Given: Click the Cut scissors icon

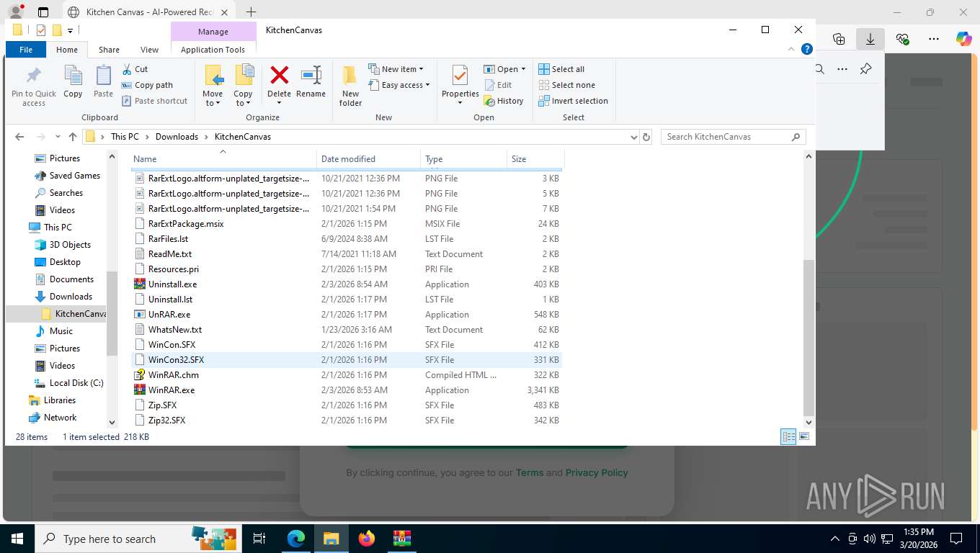Looking at the screenshot, I should 127,69.
